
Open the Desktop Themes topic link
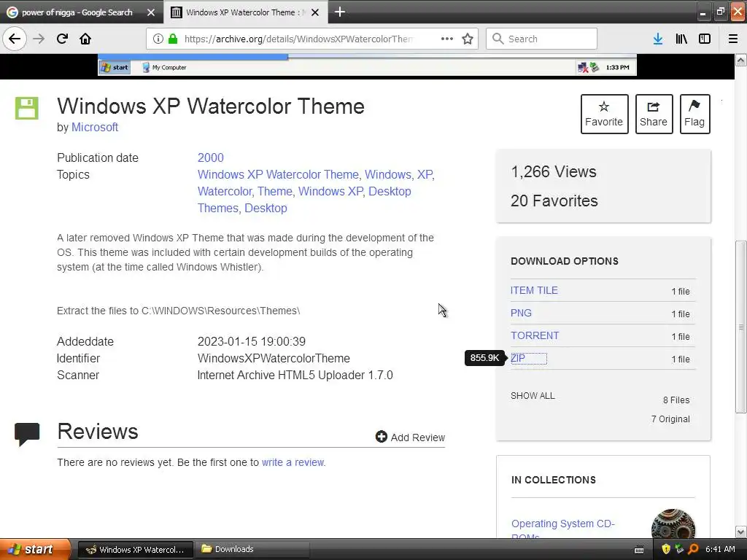[x=304, y=200]
